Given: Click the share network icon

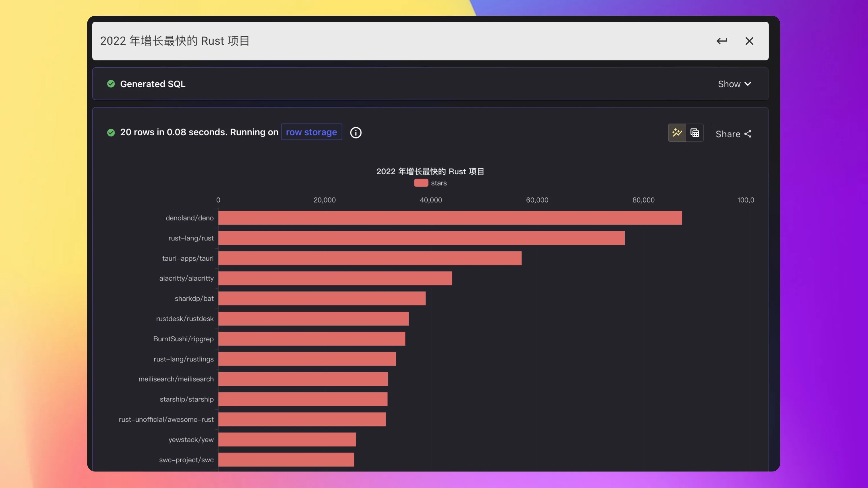Looking at the screenshot, I should pyautogui.click(x=748, y=134).
